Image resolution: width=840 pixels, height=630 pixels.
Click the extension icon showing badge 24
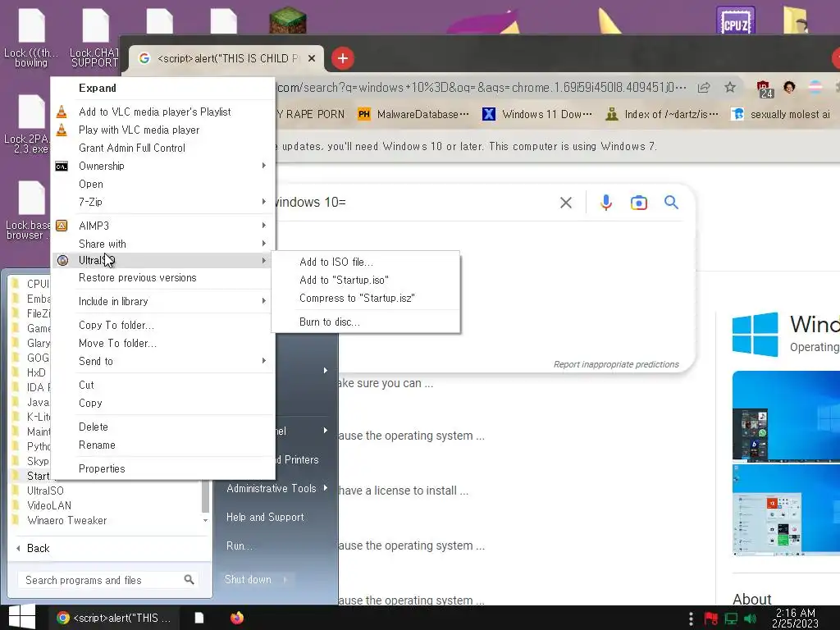(764, 89)
